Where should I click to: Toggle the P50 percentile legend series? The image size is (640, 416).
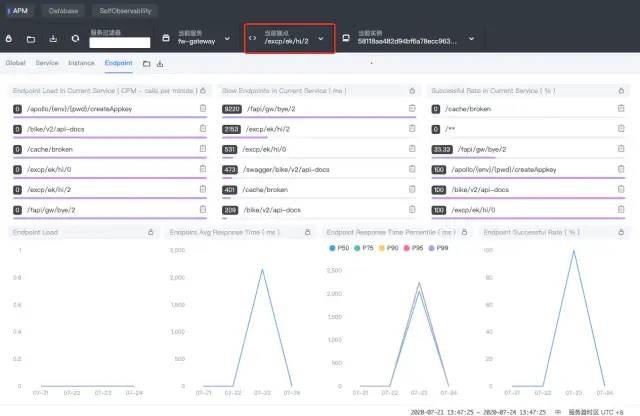pyautogui.click(x=339, y=248)
